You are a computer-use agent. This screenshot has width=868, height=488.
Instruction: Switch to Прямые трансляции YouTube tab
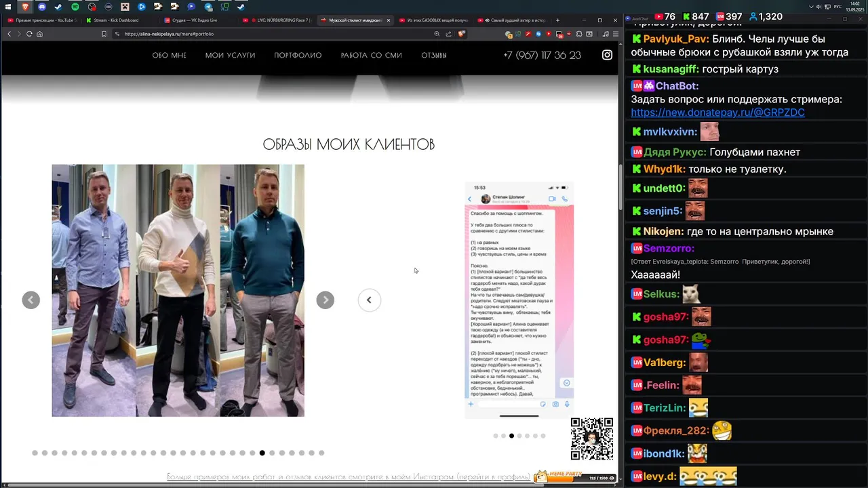(x=41, y=20)
